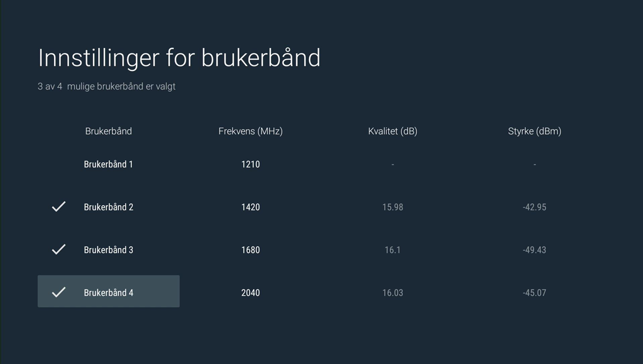Click the checkmark next to Brukerbånd 2
Image resolution: width=643 pixels, height=364 pixels.
point(58,207)
